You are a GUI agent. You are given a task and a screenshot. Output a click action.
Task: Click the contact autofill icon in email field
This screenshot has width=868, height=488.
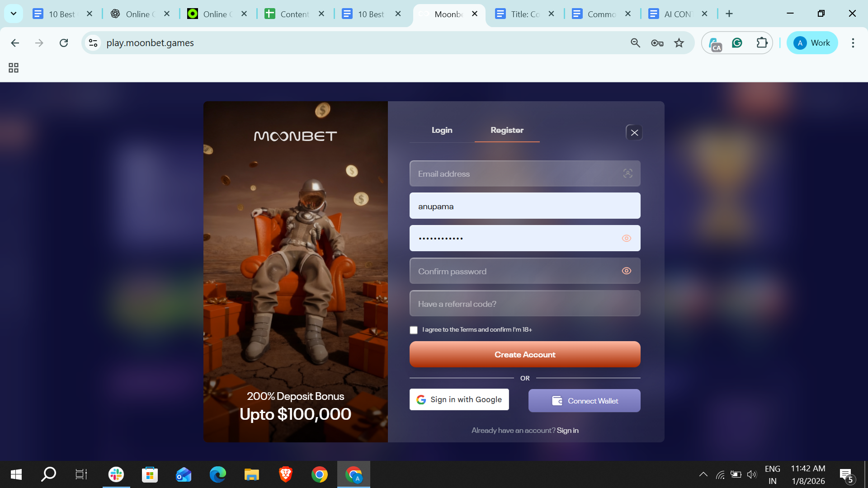point(627,174)
